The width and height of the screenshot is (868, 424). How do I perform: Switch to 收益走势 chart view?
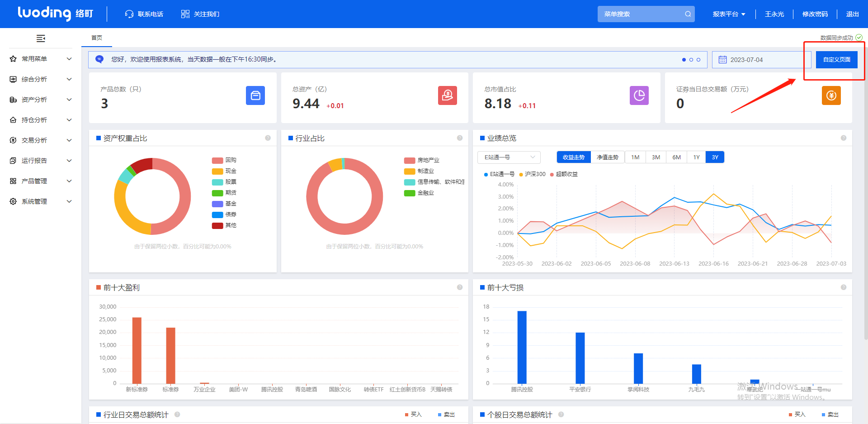(574, 157)
